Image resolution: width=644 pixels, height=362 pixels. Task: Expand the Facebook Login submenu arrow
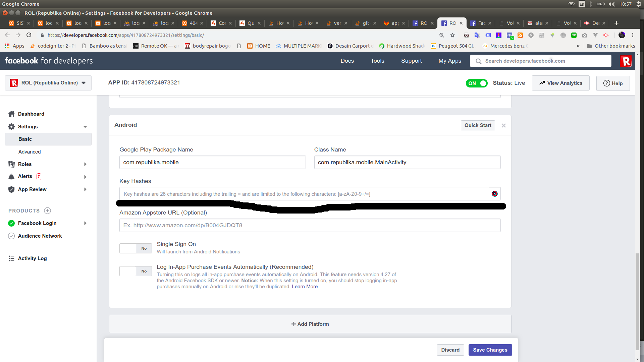pos(85,223)
